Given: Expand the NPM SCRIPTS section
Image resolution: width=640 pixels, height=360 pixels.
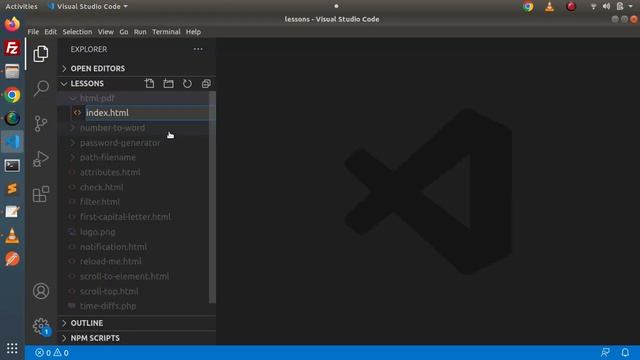Looking at the screenshot, I should [137, 338].
